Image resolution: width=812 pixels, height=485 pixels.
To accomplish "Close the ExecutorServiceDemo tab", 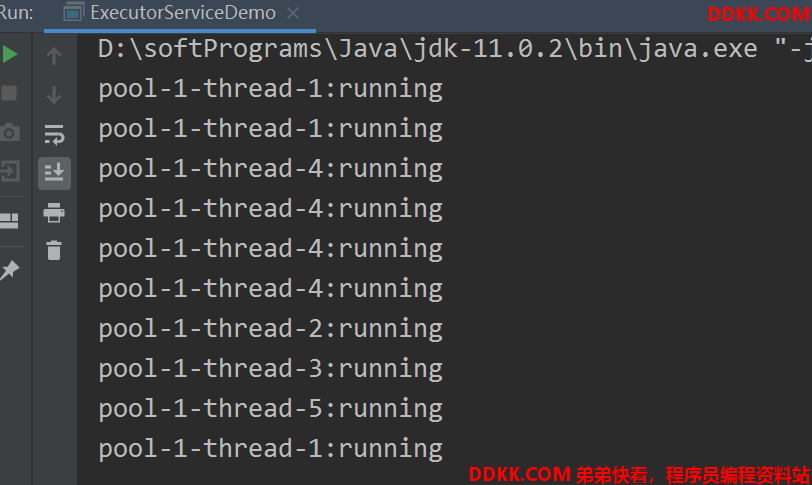I will pyautogui.click(x=293, y=13).
